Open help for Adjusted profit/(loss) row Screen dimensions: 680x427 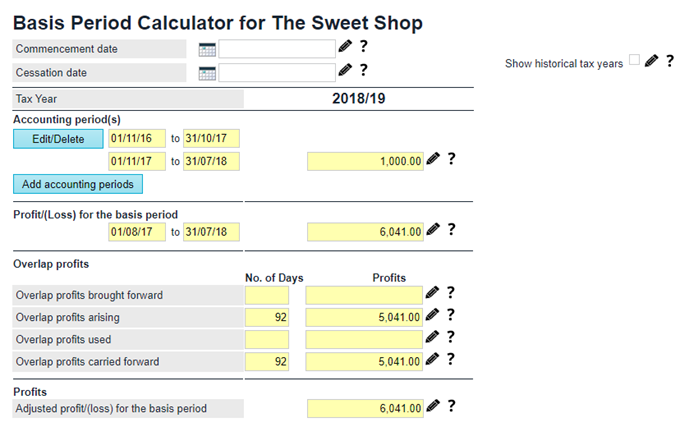pyautogui.click(x=451, y=406)
